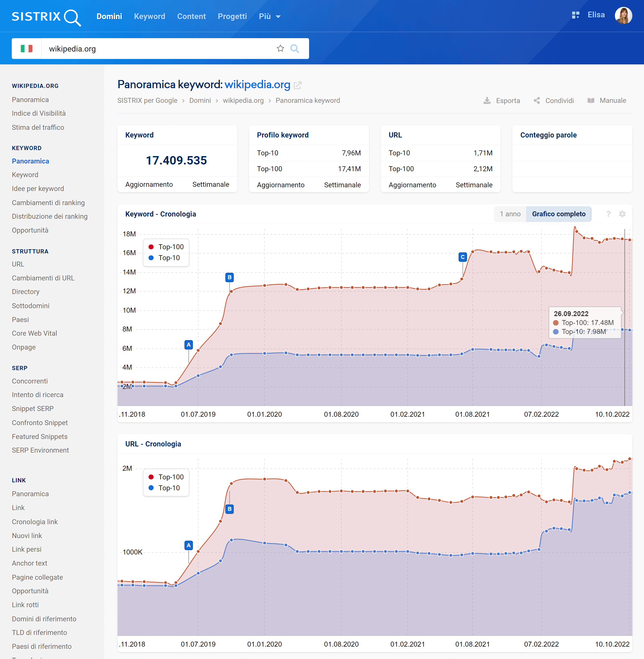Open Cronologia link in sidebar
This screenshot has width=644, height=659.
[35, 522]
